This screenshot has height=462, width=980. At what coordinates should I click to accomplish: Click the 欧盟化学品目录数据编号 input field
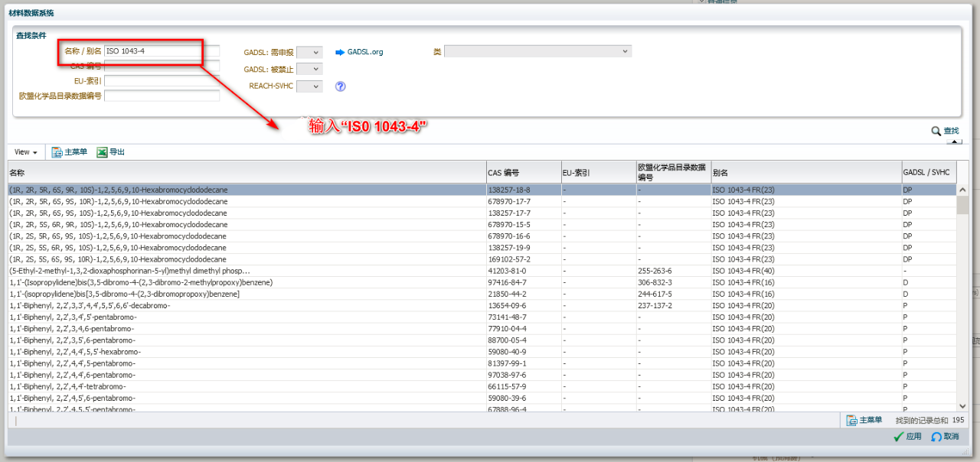click(162, 96)
